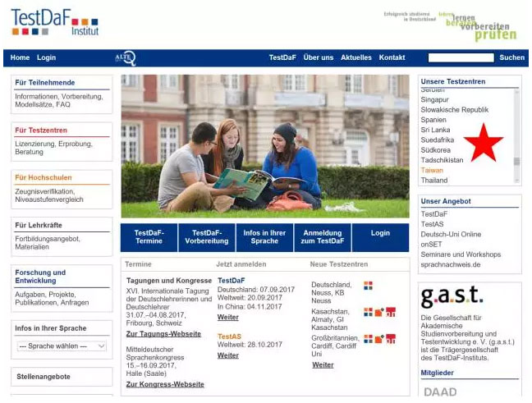The width and height of the screenshot is (532, 403).
Task: Open the ALTE Q quality seal icon
Action: (x=126, y=58)
